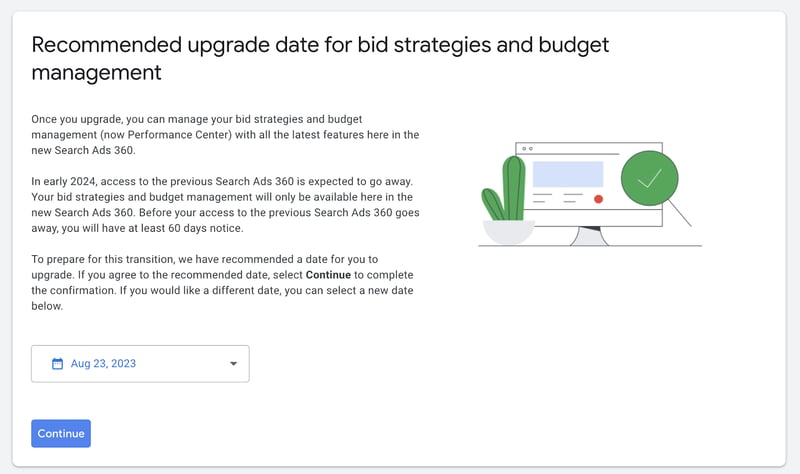Select the 'Aug 23, 2023' date text
Screen dimensions: 800x474
pos(103,363)
